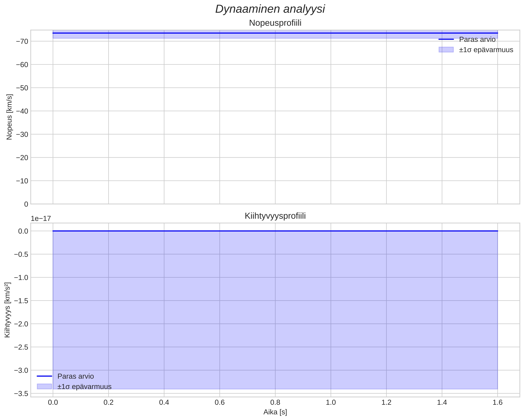Click the −70 tick label on velocity axis
Screen dimensions: 524x420
tap(22, 41)
